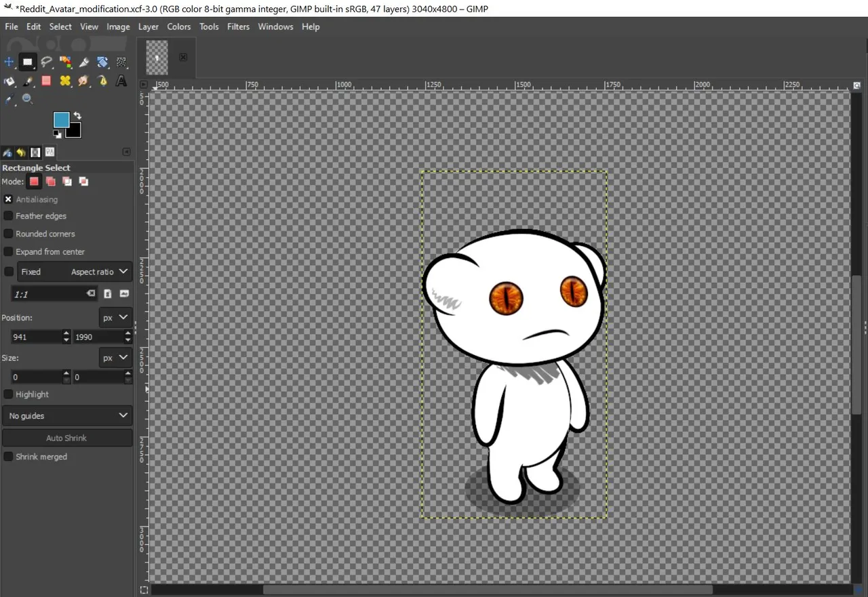Screen dimensions: 868x597
Task: Open the dock tab configuration menu
Action: (126, 152)
